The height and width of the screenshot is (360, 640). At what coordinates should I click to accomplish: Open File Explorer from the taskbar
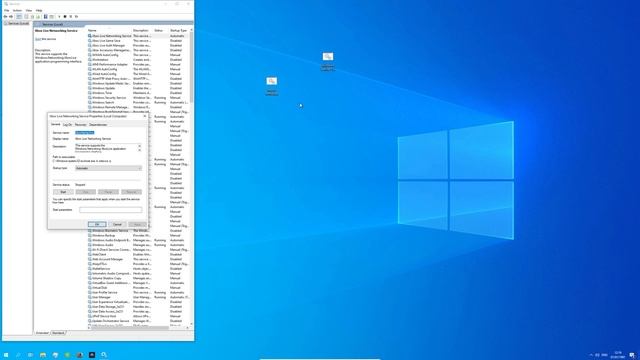pos(43,355)
